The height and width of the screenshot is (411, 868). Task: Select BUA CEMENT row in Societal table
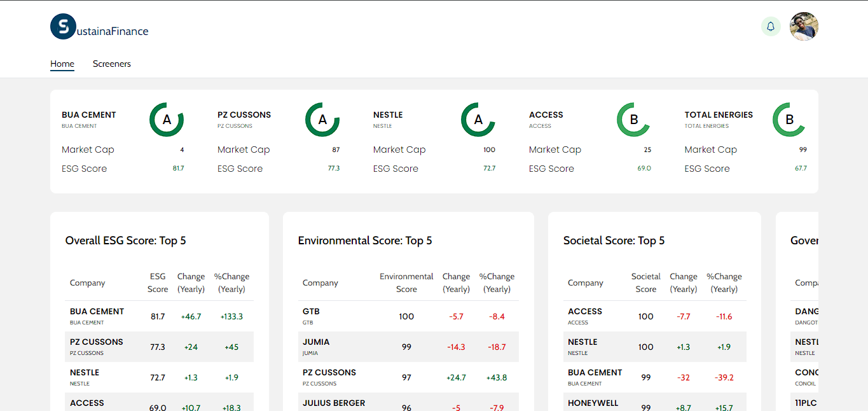(x=655, y=377)
